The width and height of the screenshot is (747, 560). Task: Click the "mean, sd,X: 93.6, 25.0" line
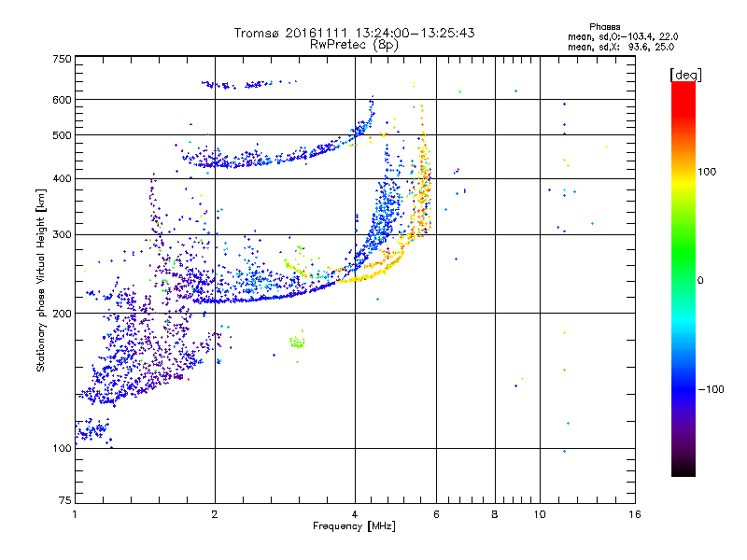(x=621, y=47)
